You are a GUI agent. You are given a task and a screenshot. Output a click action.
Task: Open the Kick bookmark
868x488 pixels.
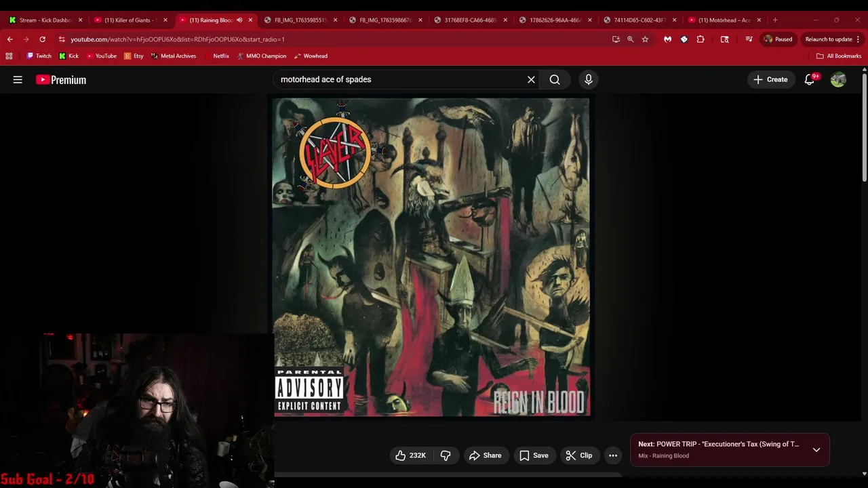[x=68, y=56]
